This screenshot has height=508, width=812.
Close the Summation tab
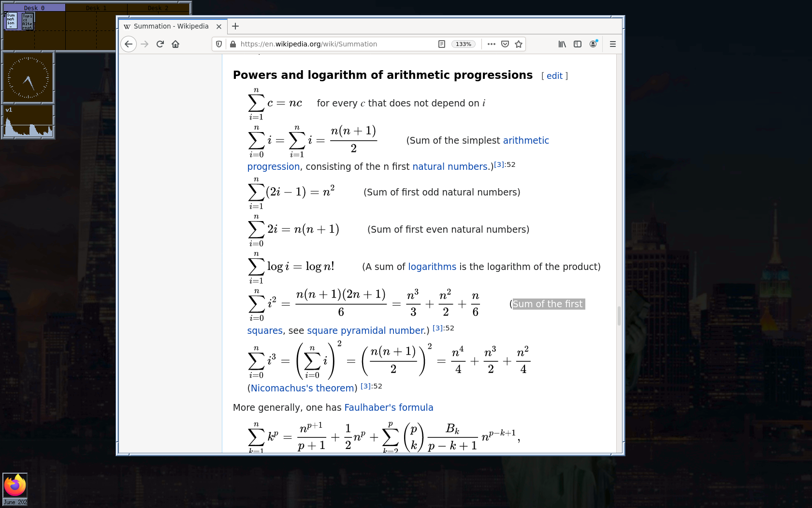coord(219,27)
